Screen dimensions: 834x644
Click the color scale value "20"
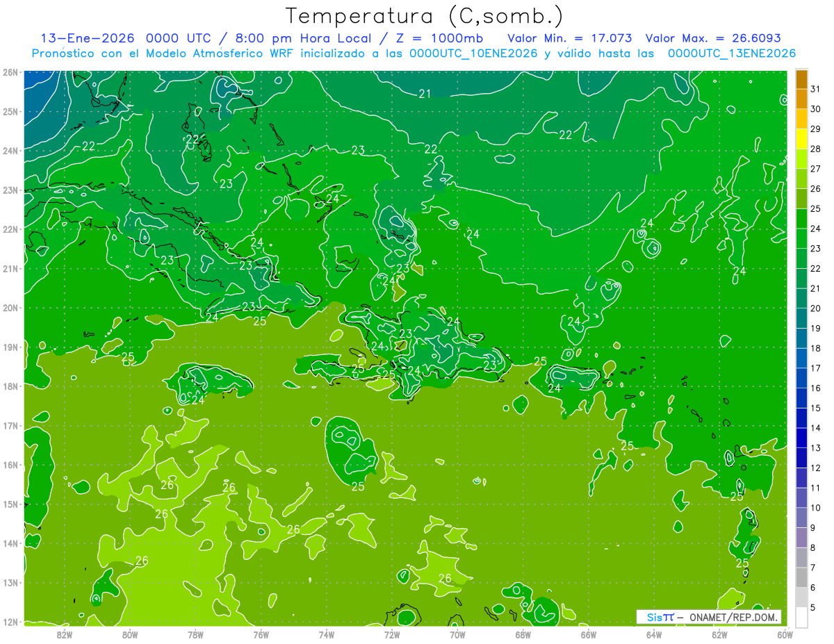click(x=815, y=308)
